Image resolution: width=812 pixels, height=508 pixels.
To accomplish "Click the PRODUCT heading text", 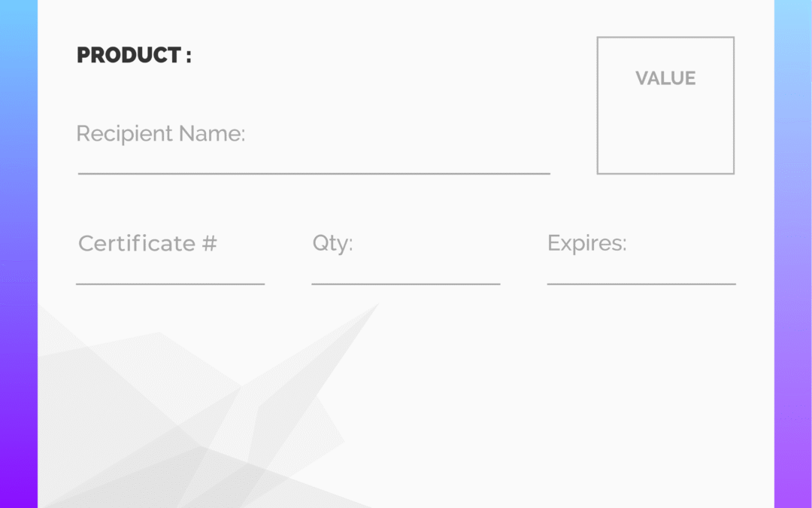I will point(134,55).
